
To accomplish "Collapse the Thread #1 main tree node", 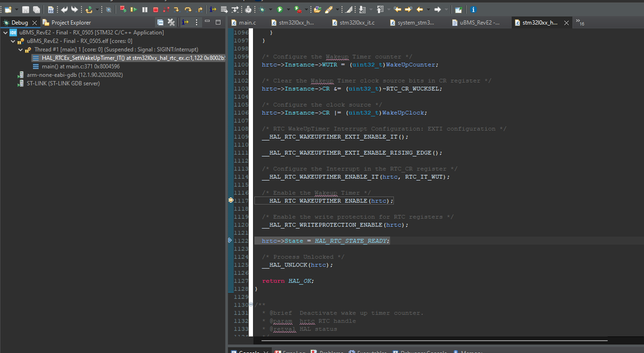I will (x=21, y=49).
